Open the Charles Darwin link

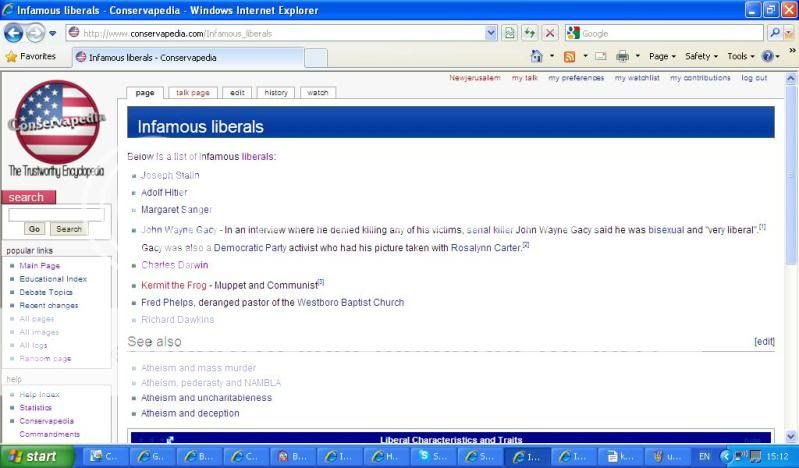[x=175, y=265]
